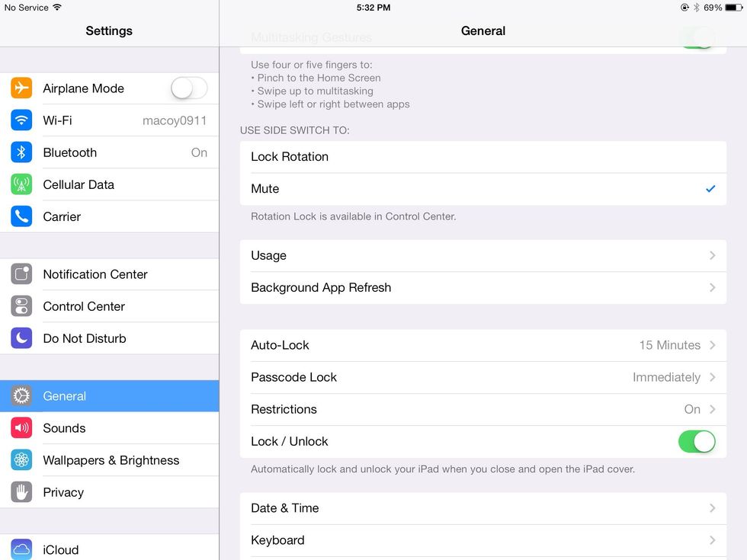Tap the green Cellular Data antenna icon
This screenshot has width=747, height=560.
pyautogui.click(x=21, y=184)
